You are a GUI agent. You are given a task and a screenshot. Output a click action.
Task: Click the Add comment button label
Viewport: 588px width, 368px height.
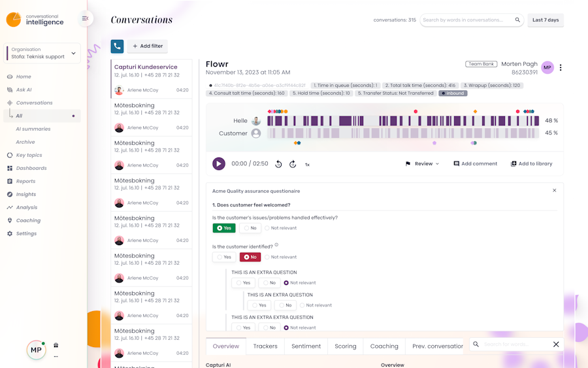480,163
